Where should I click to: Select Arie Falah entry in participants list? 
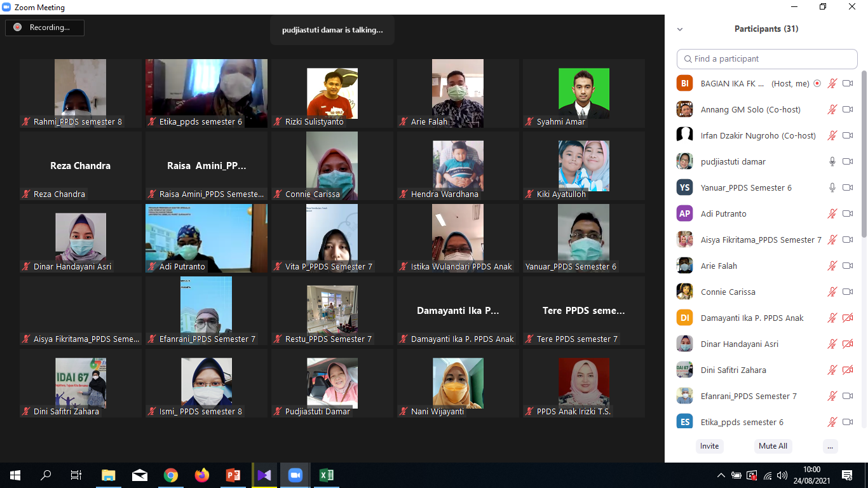[719, 266]
